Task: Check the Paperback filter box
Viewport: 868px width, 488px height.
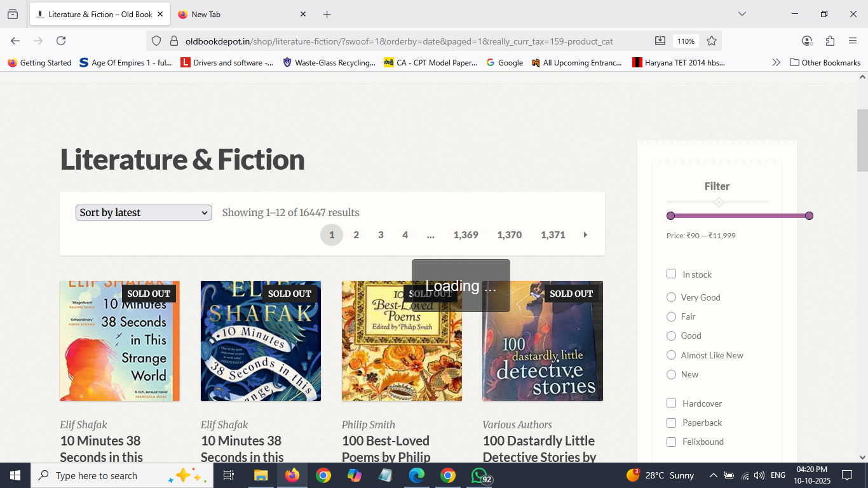Action: (671, 423)
